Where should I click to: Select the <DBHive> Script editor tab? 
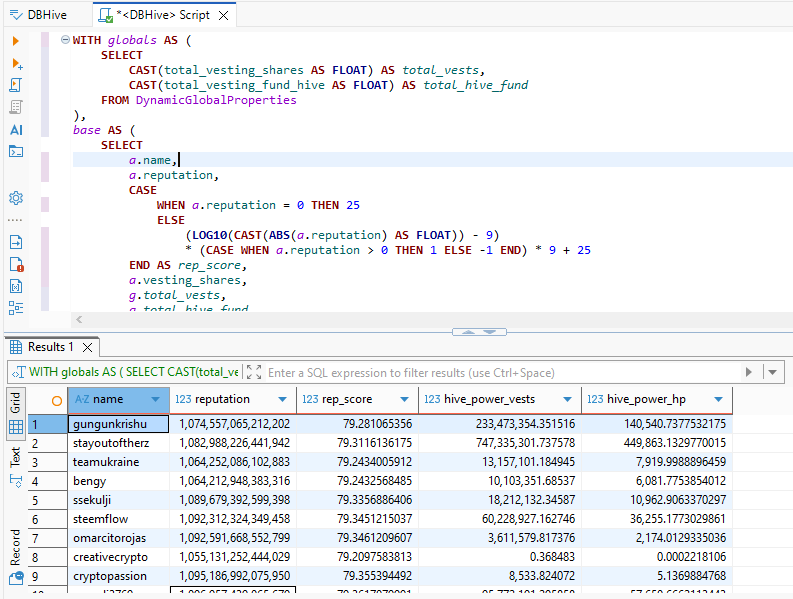163,15
